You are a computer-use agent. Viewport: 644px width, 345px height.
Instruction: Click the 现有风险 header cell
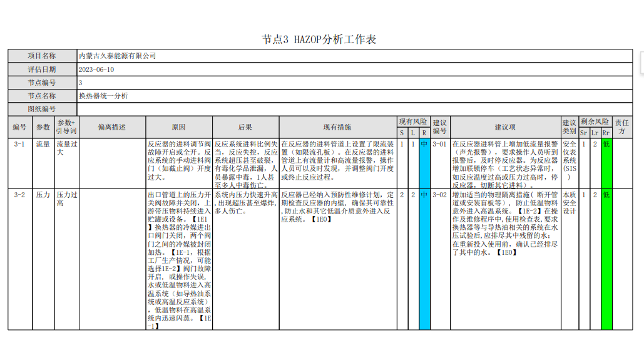414,122
